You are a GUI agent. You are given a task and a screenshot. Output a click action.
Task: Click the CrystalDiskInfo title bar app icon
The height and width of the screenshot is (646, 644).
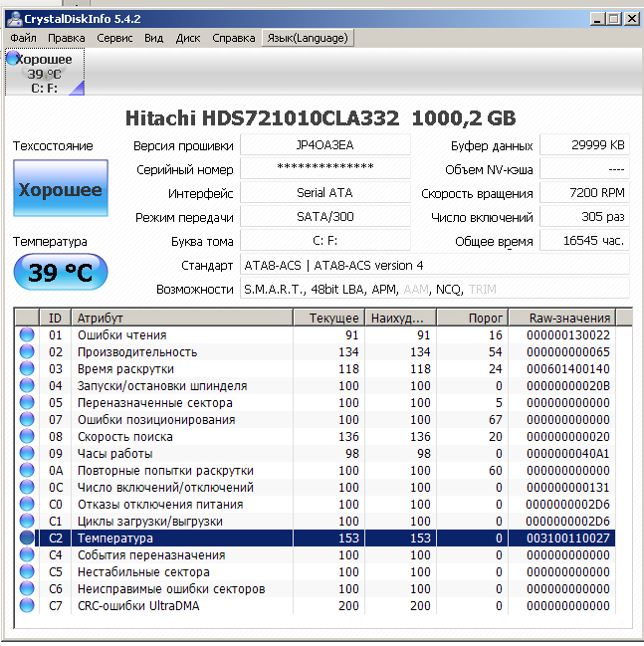13,18
